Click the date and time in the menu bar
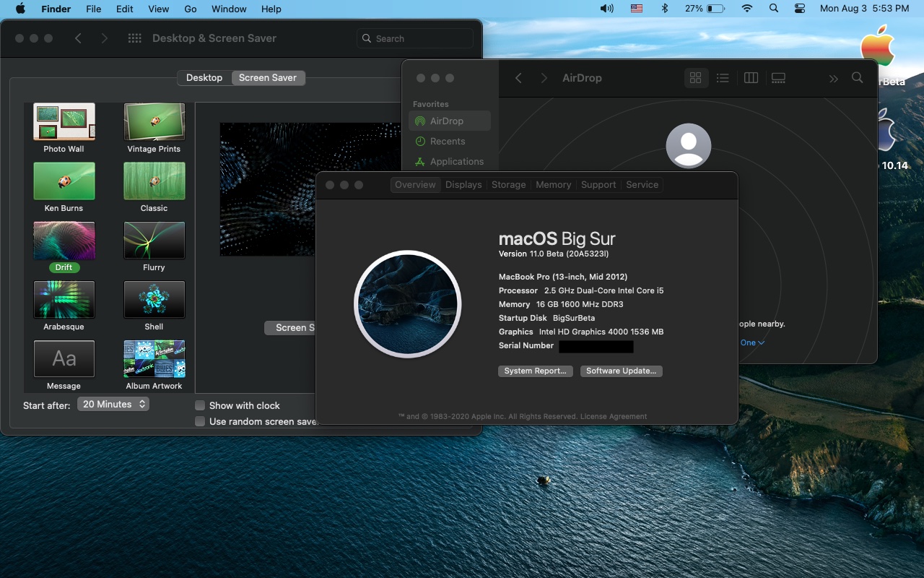Screen dimensions: 924x578 [864, 9]
